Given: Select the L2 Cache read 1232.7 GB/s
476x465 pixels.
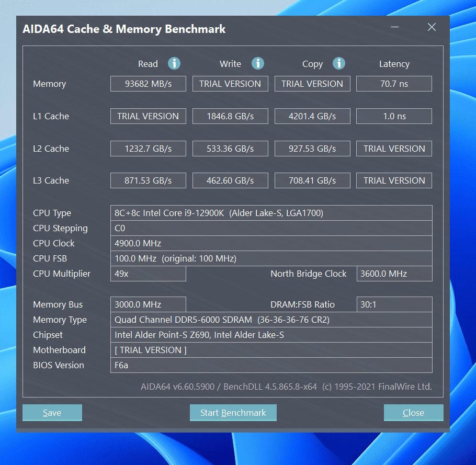Looking at the screenshot, I should click(x=148, y=149).
